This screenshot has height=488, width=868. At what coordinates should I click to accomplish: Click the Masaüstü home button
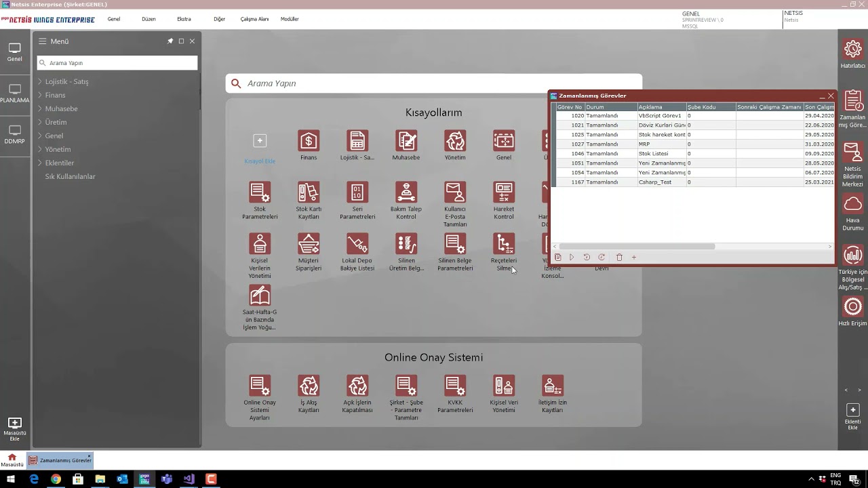click(12, 460)
